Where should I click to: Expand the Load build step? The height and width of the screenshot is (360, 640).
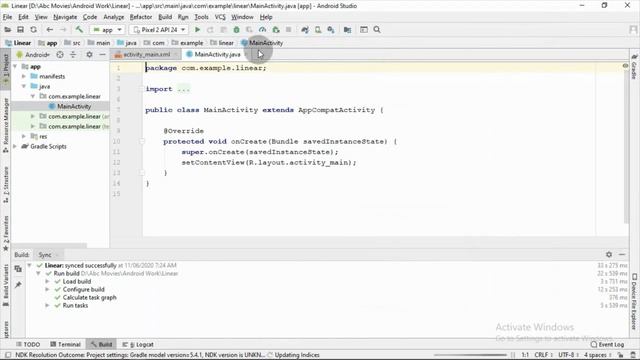[x=47, y=281]
